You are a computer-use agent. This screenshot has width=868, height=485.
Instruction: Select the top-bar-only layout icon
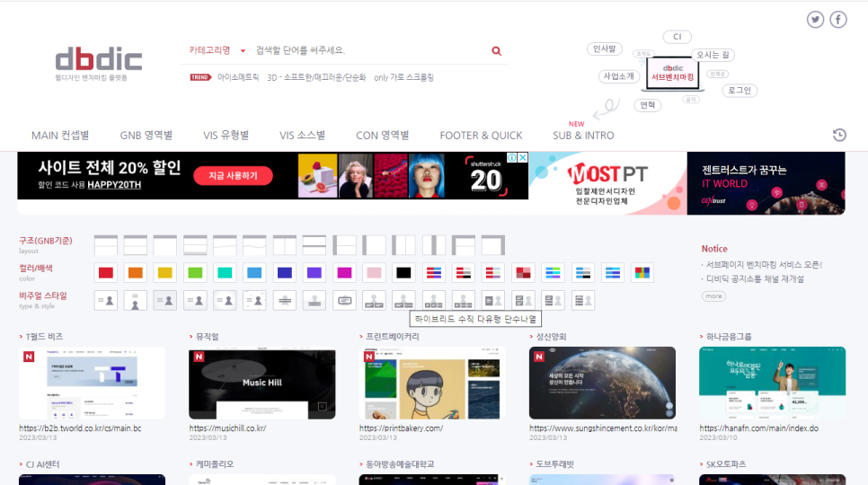click(x=165, y=245)
